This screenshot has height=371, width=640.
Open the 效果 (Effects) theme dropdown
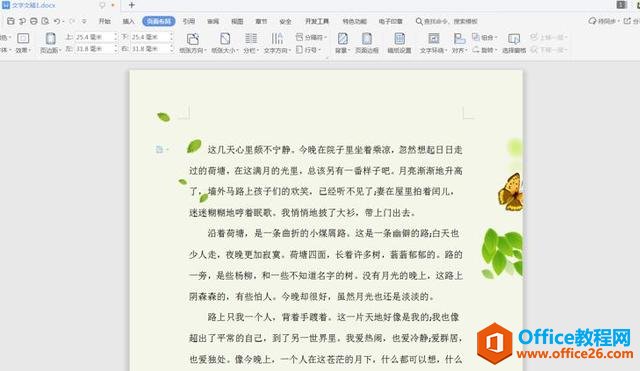(23, 43)
